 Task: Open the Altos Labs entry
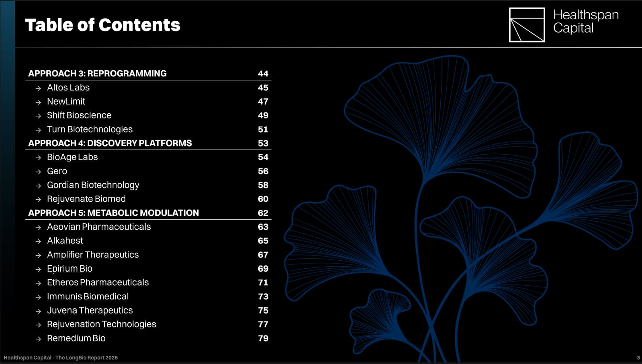(x=68, y=88)
